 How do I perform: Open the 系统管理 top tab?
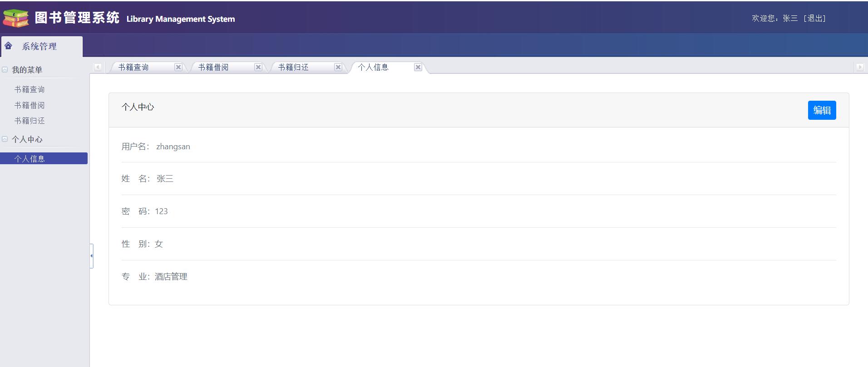[x=41, y=46]
